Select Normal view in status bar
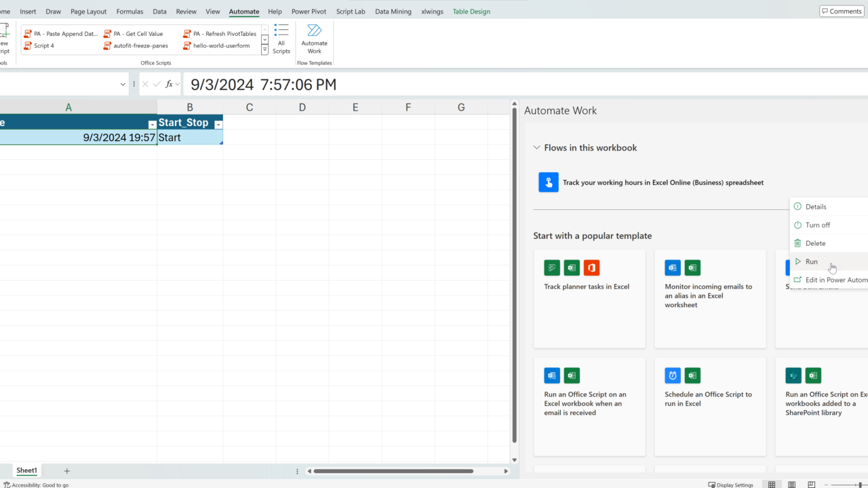Screen dimensions: 868x488 click(x=772, y=485)
